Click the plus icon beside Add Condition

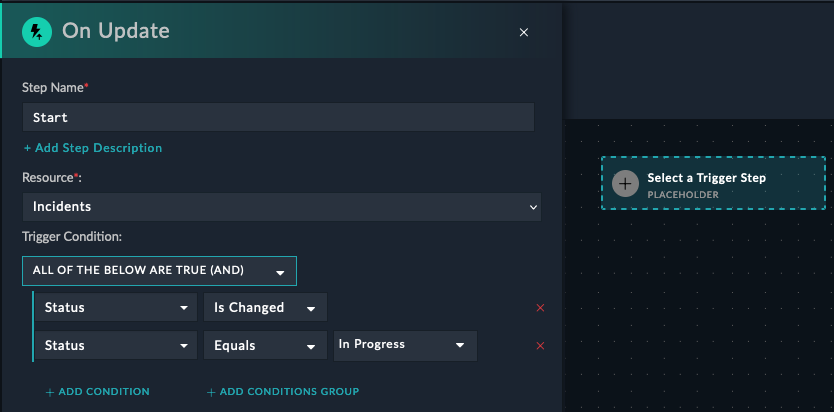[50, 392]
